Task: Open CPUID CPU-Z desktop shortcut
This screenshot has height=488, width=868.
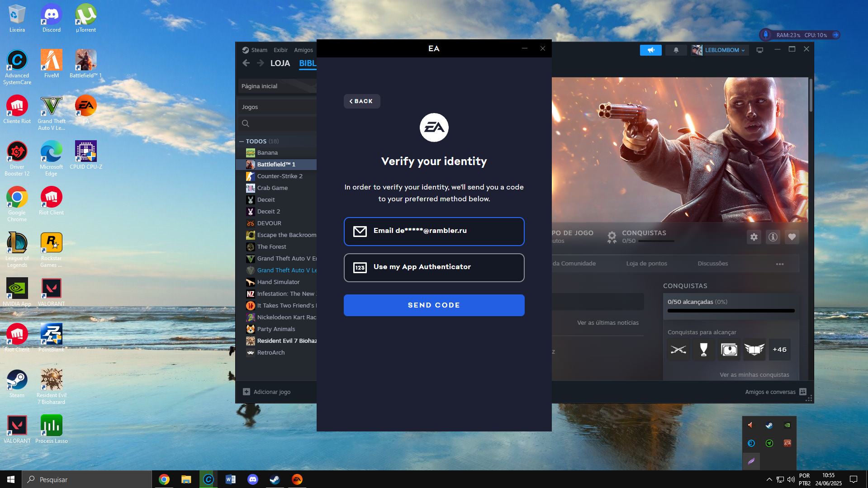Action: coord(86,156)
